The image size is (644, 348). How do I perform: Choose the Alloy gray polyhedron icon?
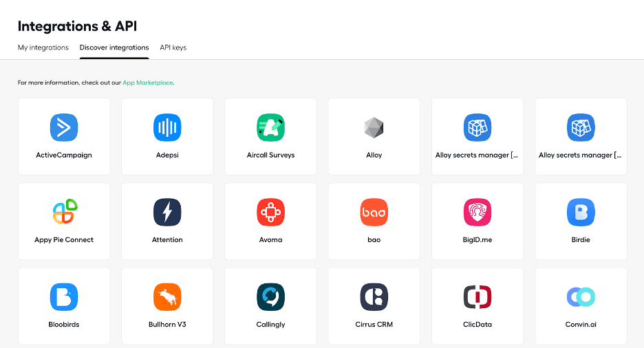[374, 127]
